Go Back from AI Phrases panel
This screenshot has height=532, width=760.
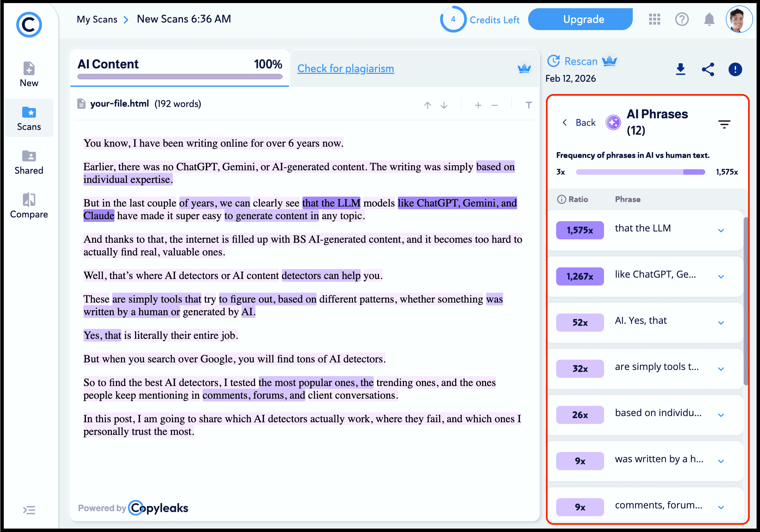click(579, 122)
